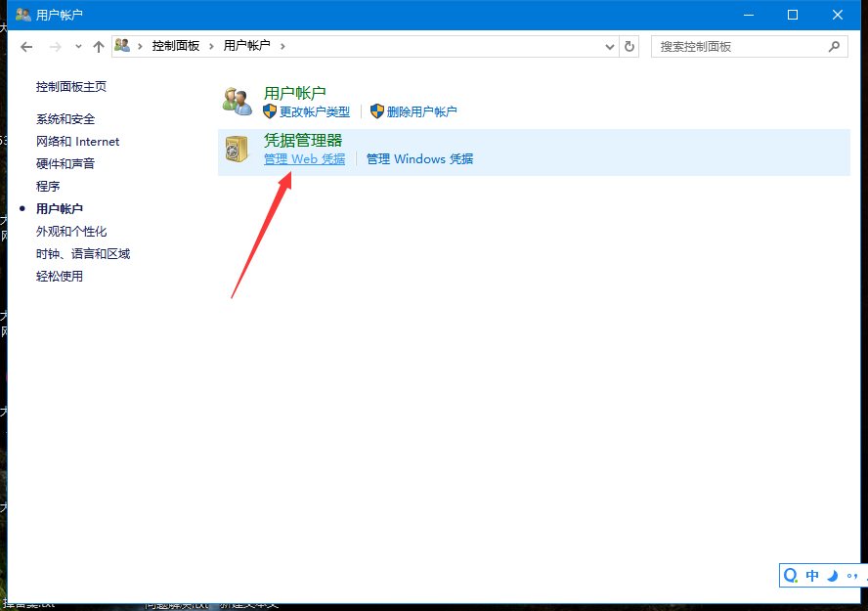Screen dimensions: 868x611
Task: Toggle the moon half-width icon in IME bar
Action: [832, 576]
